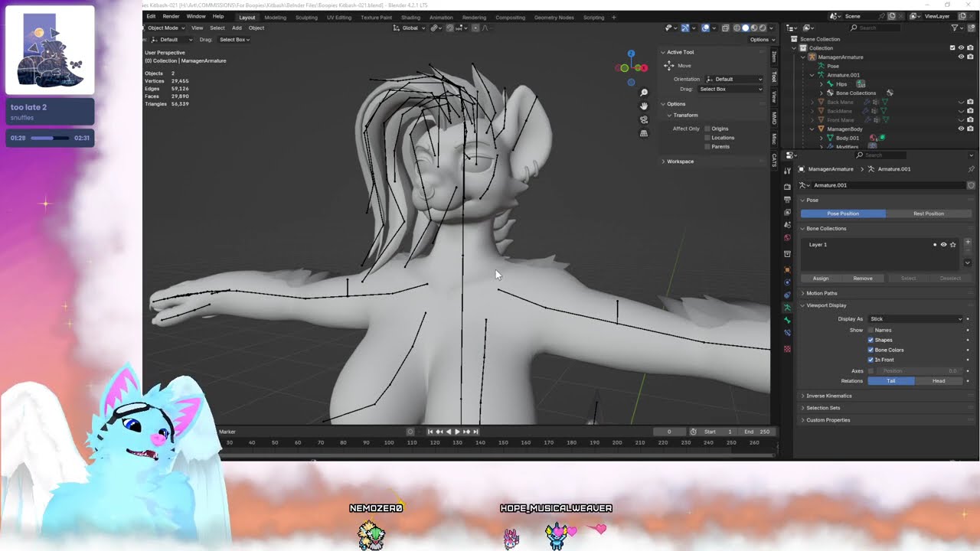The height and width of the screenshot is (551, 980).
Task: Click the Assign bone collection button
Action: tap(821, 279)
